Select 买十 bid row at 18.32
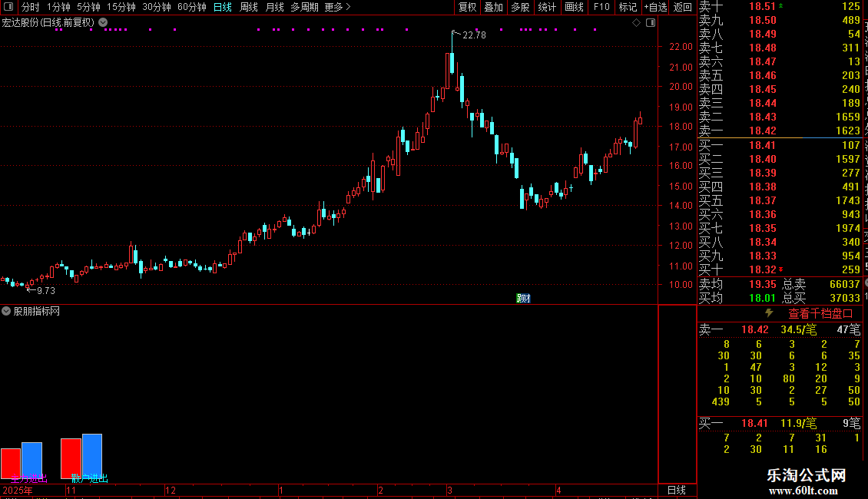This screenshot has width=868, height=499. [780, 269]
